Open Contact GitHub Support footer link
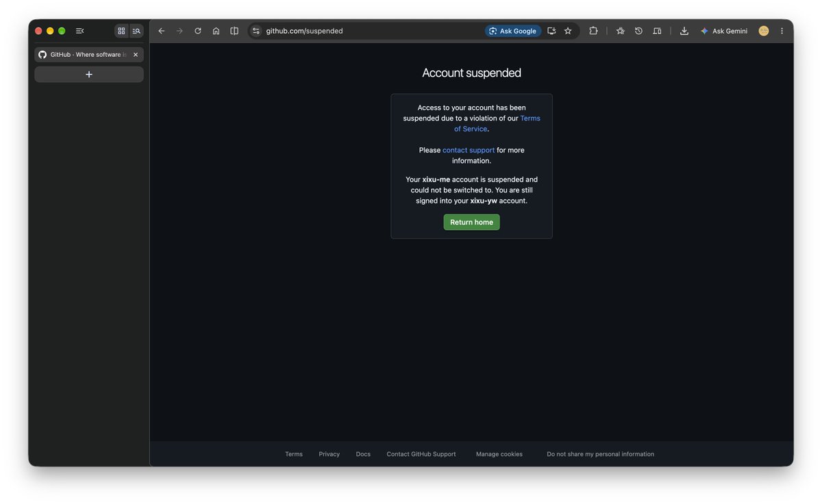822x504 pixels. (421, 454)
